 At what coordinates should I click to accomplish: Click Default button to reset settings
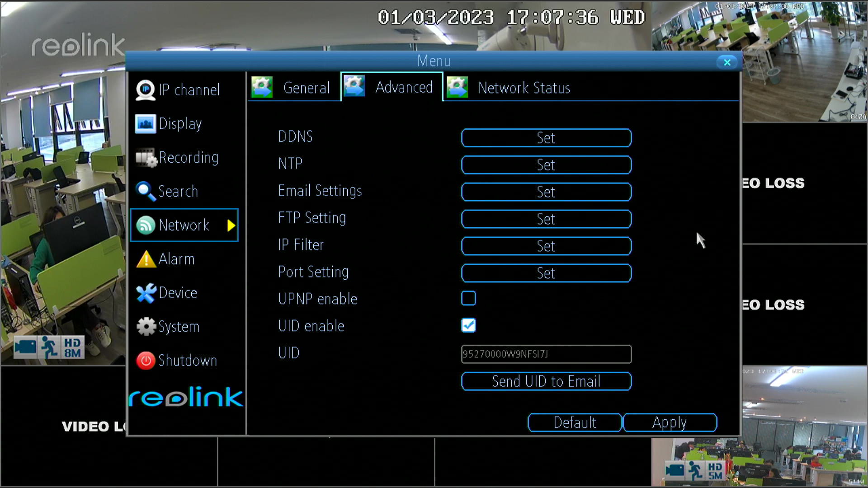pyautogui.click(x=574, y=422)
